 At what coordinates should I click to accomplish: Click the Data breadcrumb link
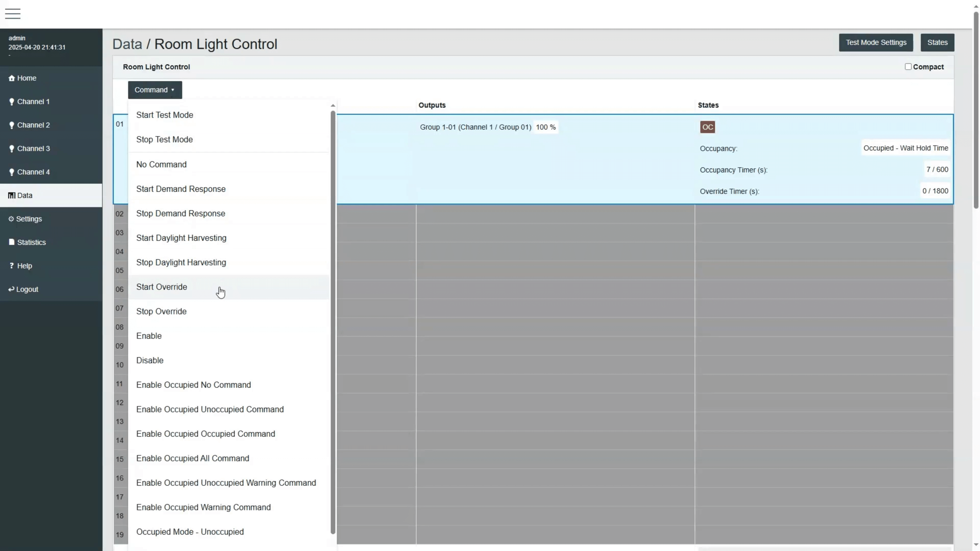(127, 44)
